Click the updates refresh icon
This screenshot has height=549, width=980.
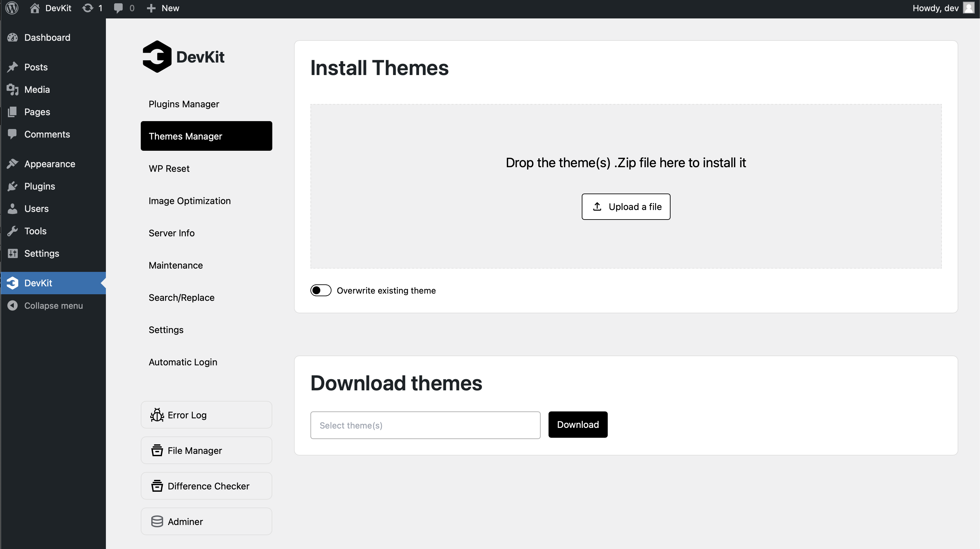click(x=88, y=8)
